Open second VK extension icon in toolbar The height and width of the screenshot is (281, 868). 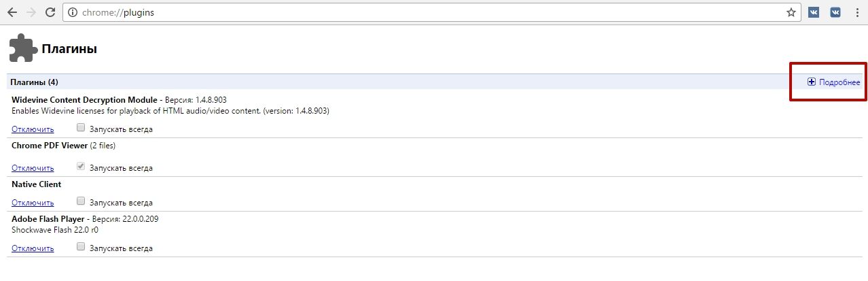[836, 12]
